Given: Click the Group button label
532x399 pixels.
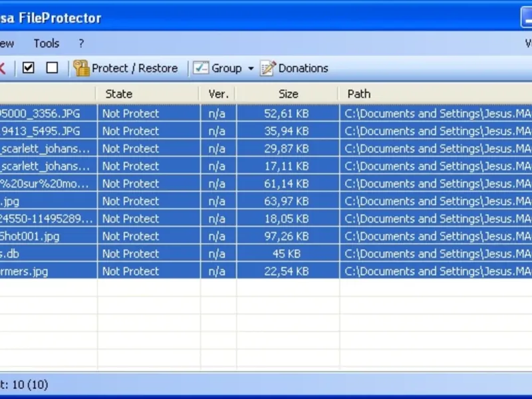Looking at the screenshot, I should click(227, 68).
